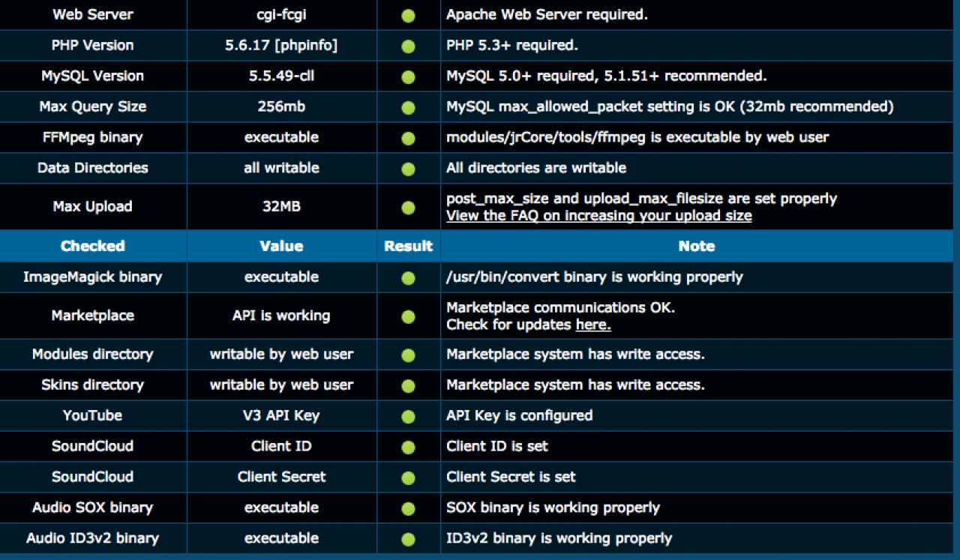This screenshot has width=960, height=560.
Task: Click the 'Note' column header
Action: coord(696,246)
